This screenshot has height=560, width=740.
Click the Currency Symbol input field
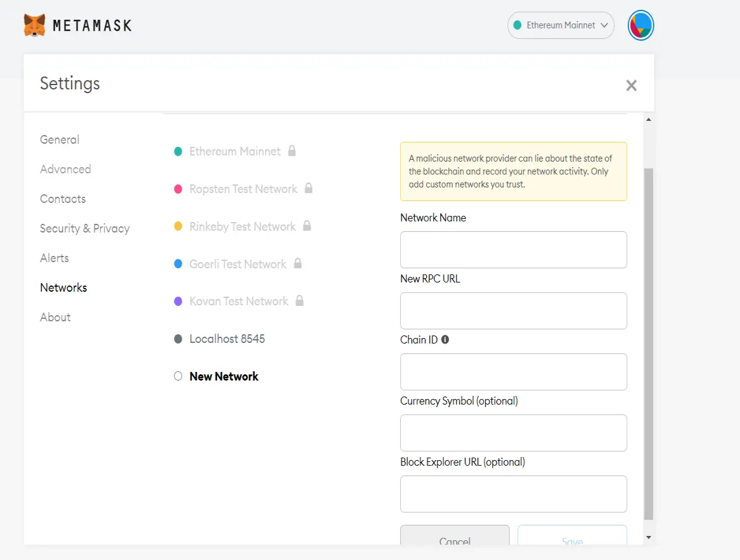tap(514, 433)
